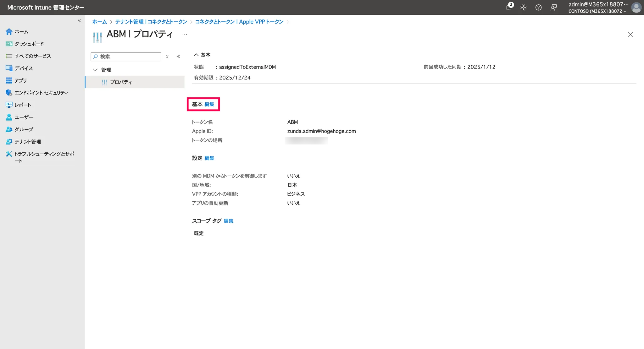Click 編集 link next to スコープ タグ
The image size is (644, 349).
pos(229,221)
